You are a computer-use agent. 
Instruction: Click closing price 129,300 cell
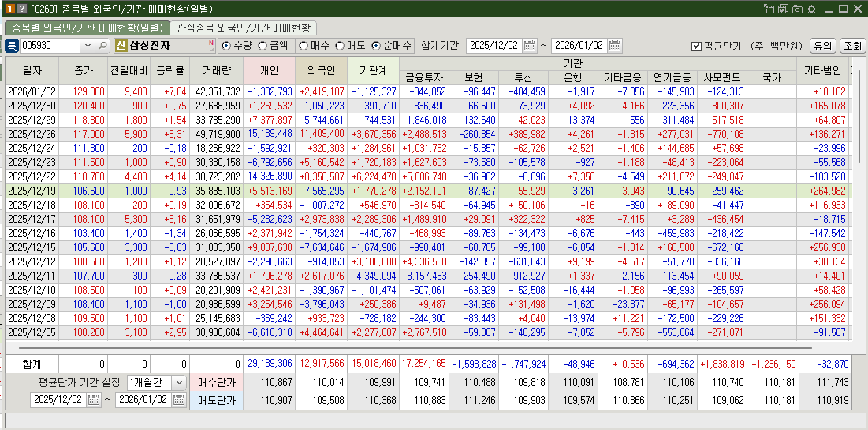click(83, 91)
